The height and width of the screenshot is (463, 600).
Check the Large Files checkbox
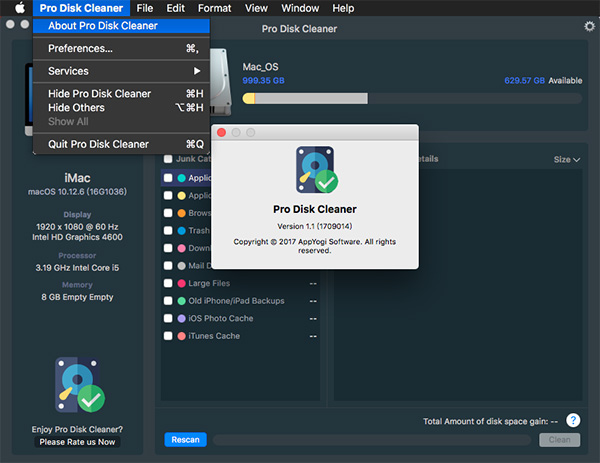coord(168,284)
